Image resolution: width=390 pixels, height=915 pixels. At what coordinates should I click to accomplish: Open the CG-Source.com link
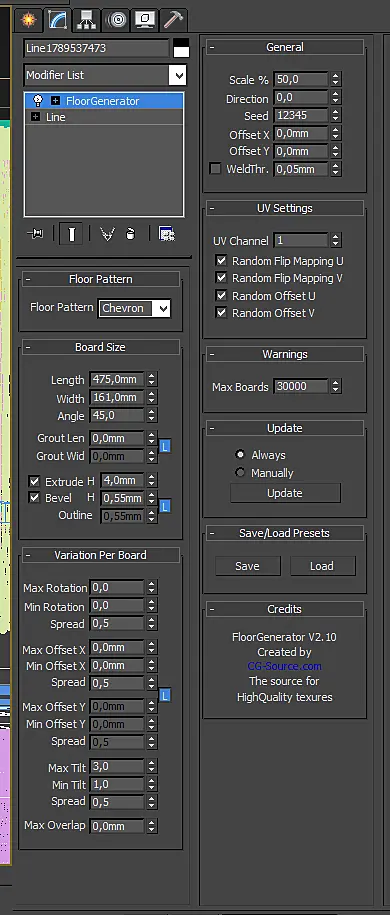[284, 666]
